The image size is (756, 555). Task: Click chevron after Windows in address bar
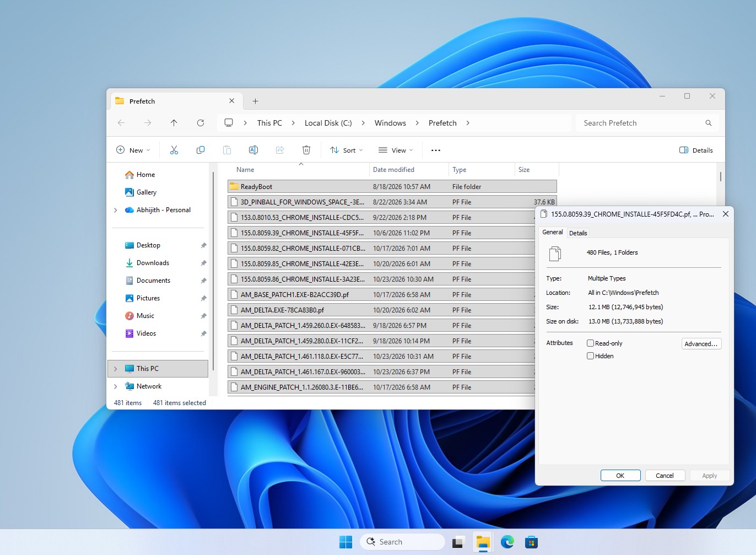[417, 123]
